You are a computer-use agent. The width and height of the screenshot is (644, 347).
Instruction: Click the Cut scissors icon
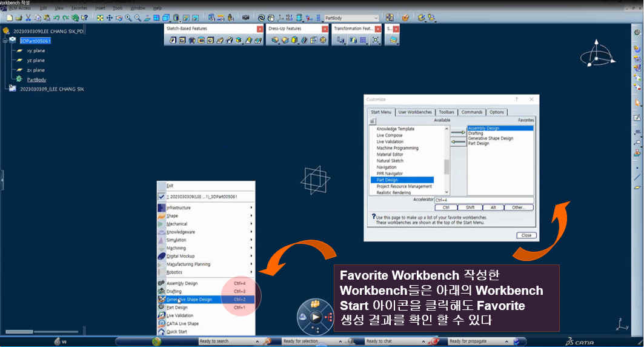click(28, 18)
